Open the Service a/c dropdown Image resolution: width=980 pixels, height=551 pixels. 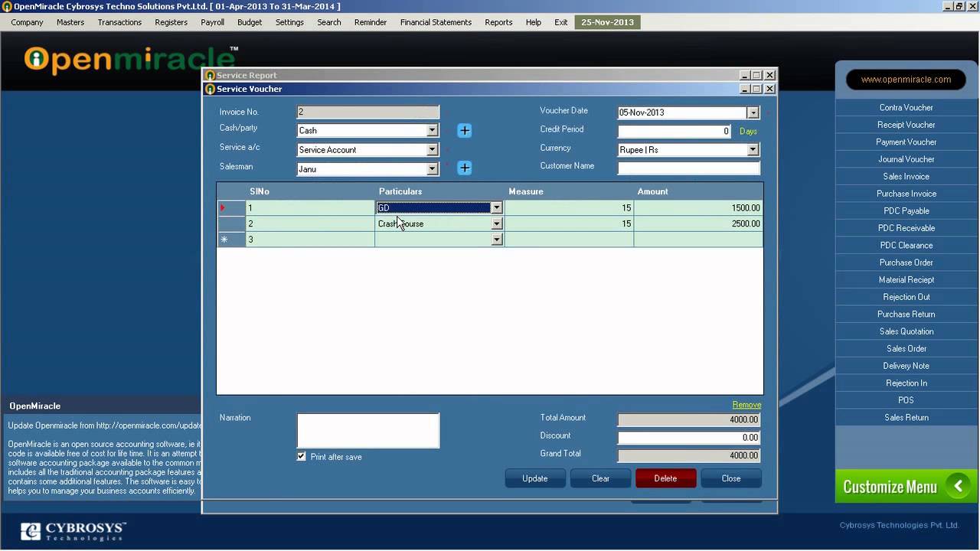(433, 150)
